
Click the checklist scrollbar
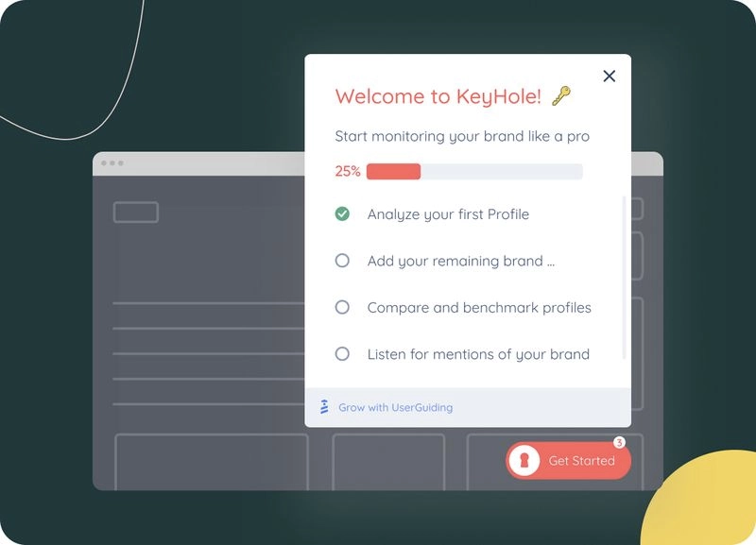(624, 278)
